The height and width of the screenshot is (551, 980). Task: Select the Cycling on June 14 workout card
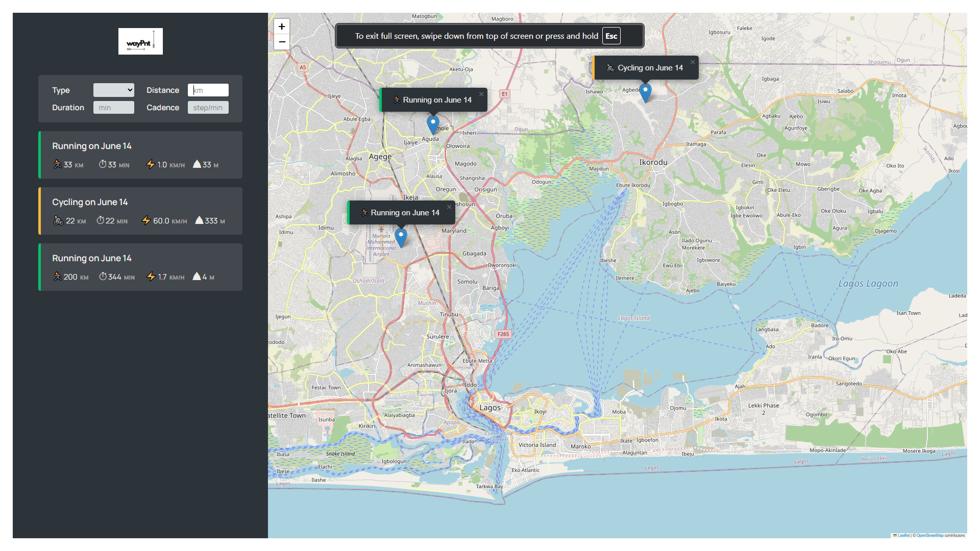(140, 211)
